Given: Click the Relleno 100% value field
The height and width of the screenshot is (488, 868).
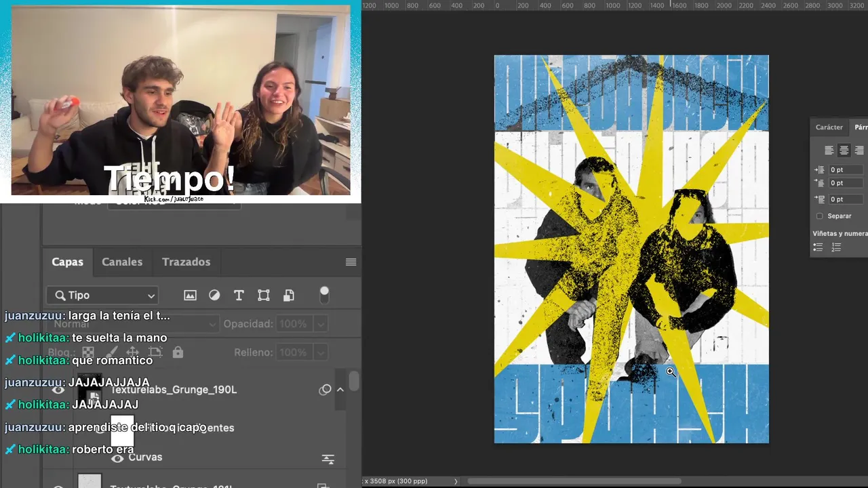Looking at the screenshot, I should 294,352.
